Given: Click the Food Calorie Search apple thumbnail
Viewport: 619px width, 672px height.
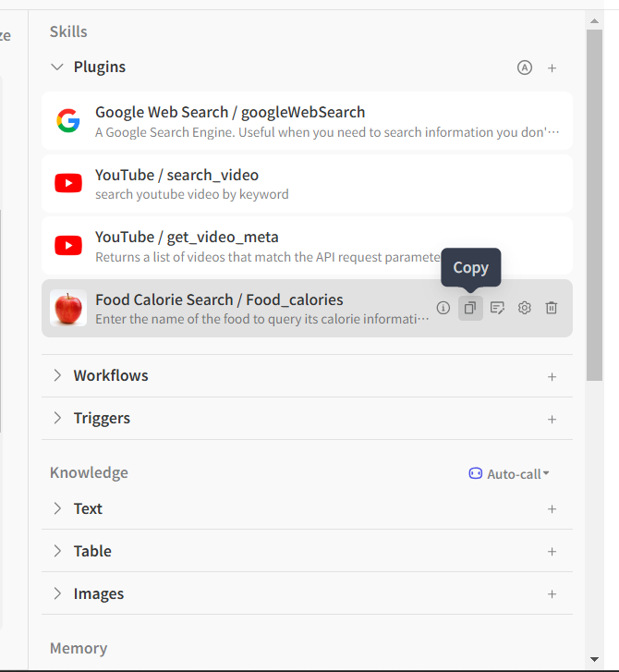Looking at the screenshot, I should pyautogui.click(x=68, y=308).
